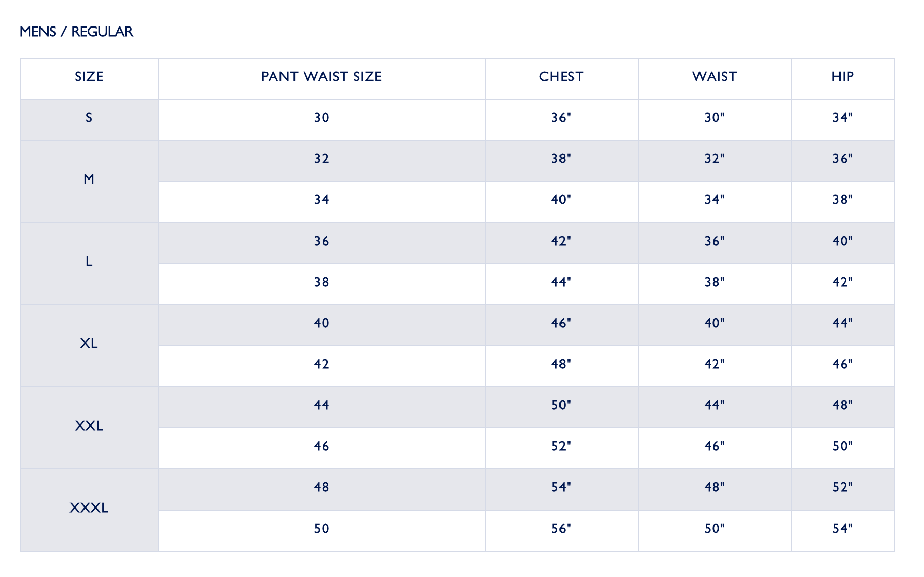Click pant waist size 30 cell
This screenshot has width=924, height=577.
point(321,119)
